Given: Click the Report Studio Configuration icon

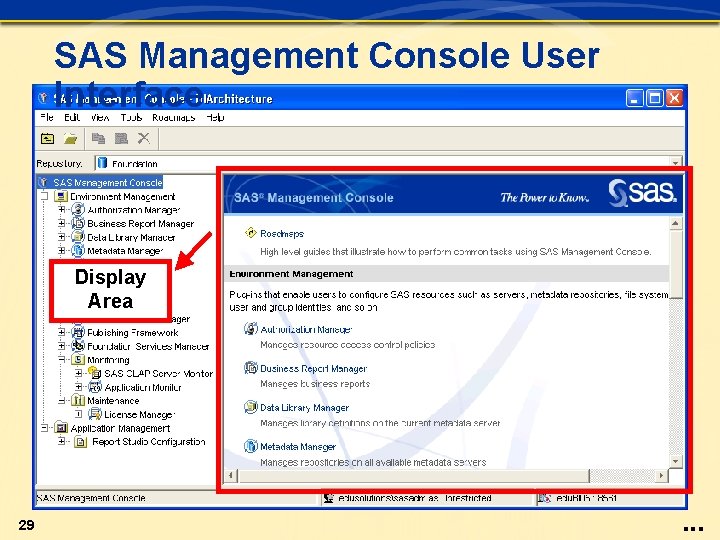Looking at the screenshot, I should (81, 442).
